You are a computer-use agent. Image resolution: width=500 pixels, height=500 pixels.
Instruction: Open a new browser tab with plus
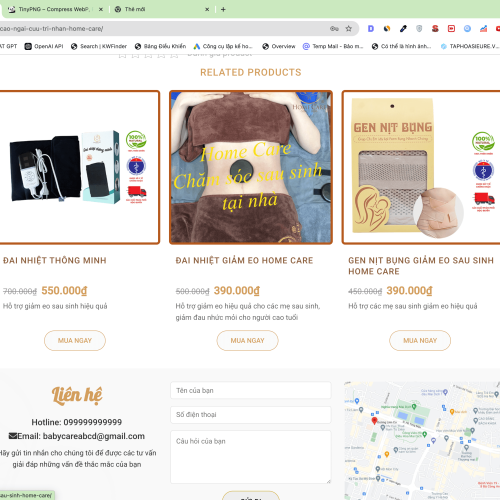[223, 9]
